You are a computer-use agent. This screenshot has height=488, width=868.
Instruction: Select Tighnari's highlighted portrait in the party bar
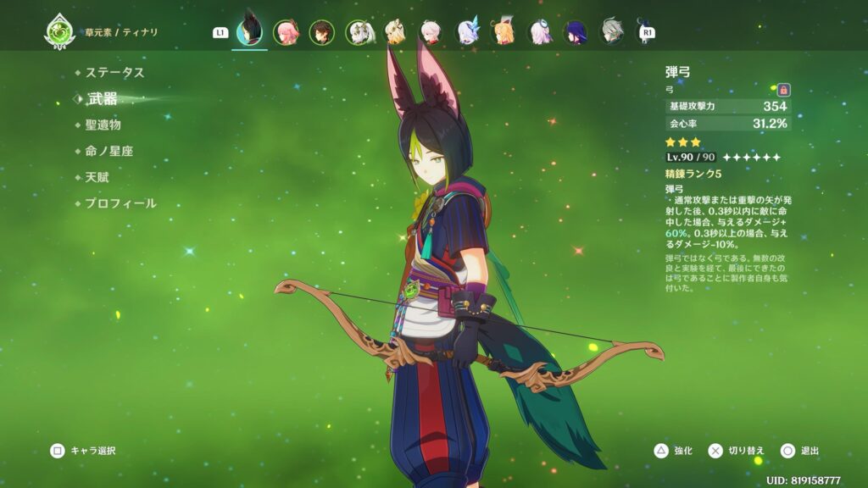[x=250, y=30]
